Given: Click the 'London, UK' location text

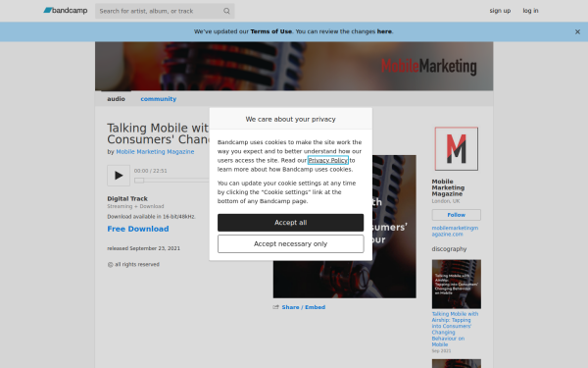Looking at the screenshot, I should [446, 201].
